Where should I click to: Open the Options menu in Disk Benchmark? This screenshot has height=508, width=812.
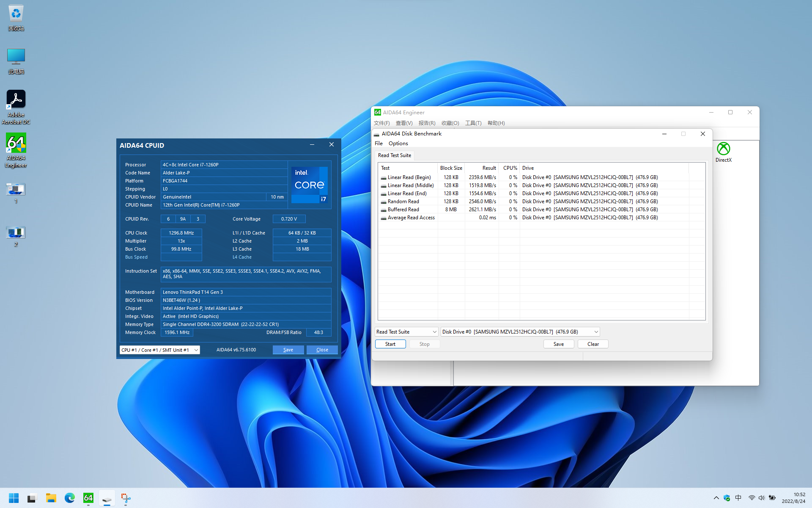coord(398,144)
